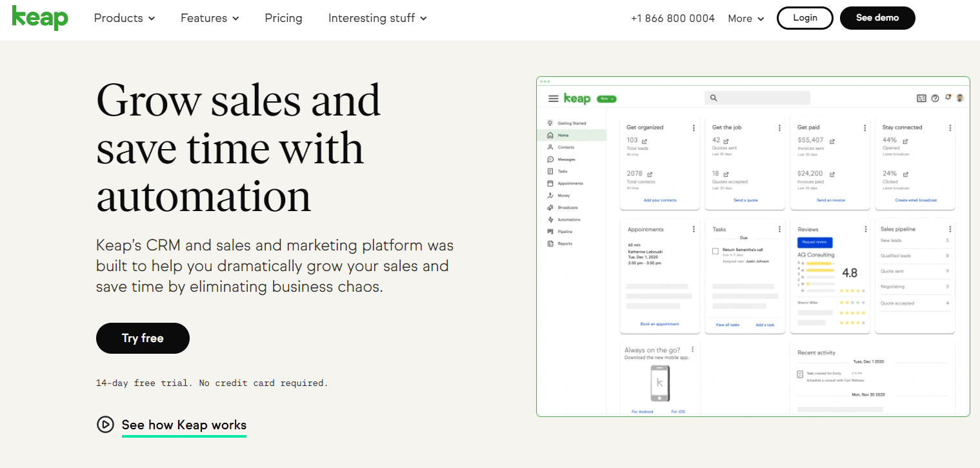Click the Getting Started lightbulb icon

coord(550,123)
